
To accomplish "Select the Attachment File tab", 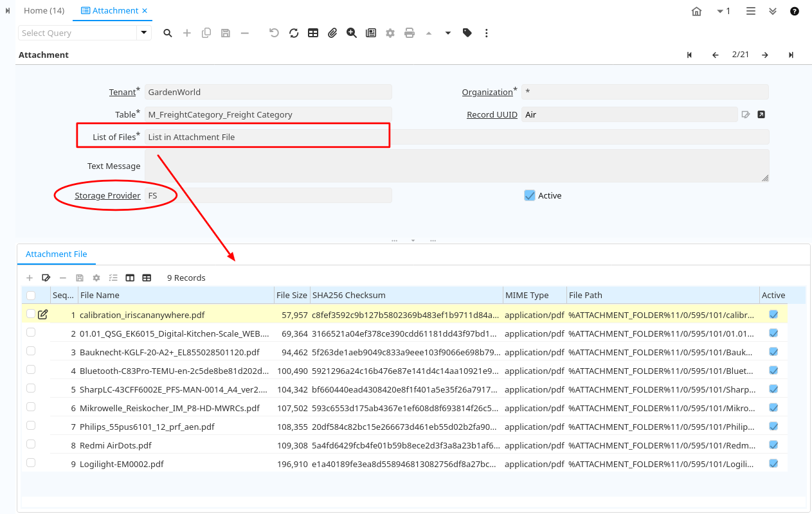I will 57,254.
